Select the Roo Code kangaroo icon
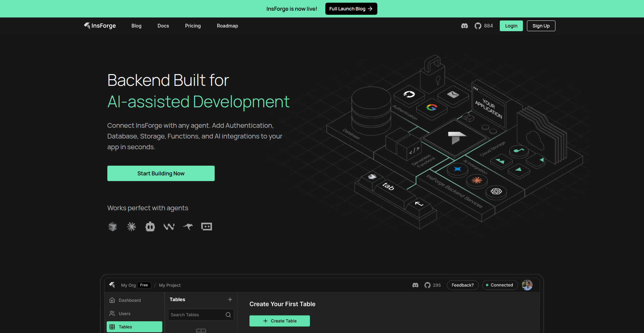Screen dimensions: 644x333 coord(188,227)
